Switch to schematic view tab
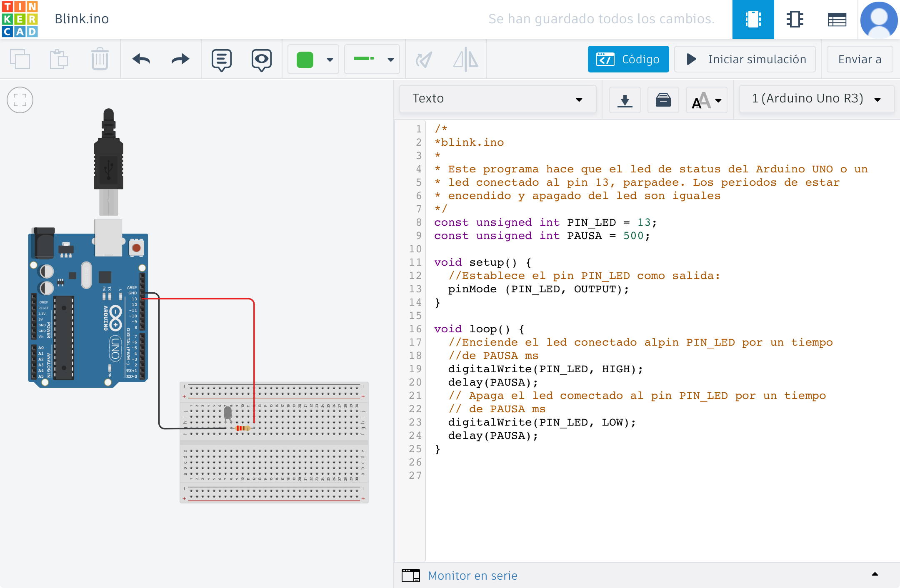The width and height of the screenshot is (900, 588). coord(795,19)
